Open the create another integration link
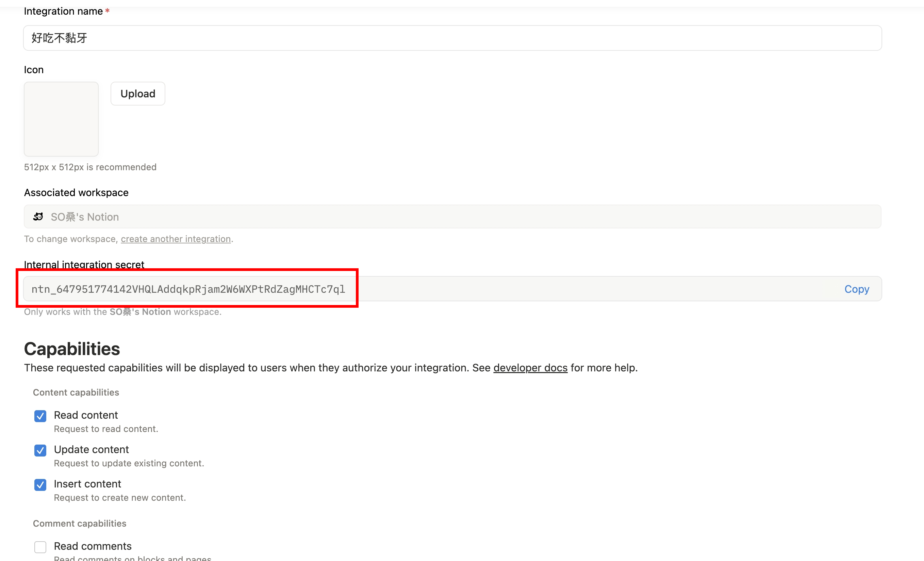The width and height of the screenshot is (924, 561). tap(176, 239)
